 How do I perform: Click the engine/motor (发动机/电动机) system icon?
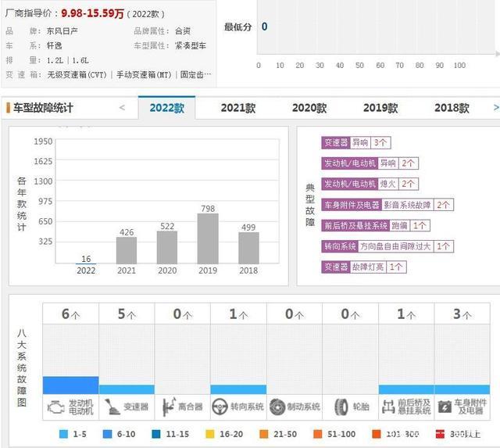(x=57, y=407)
